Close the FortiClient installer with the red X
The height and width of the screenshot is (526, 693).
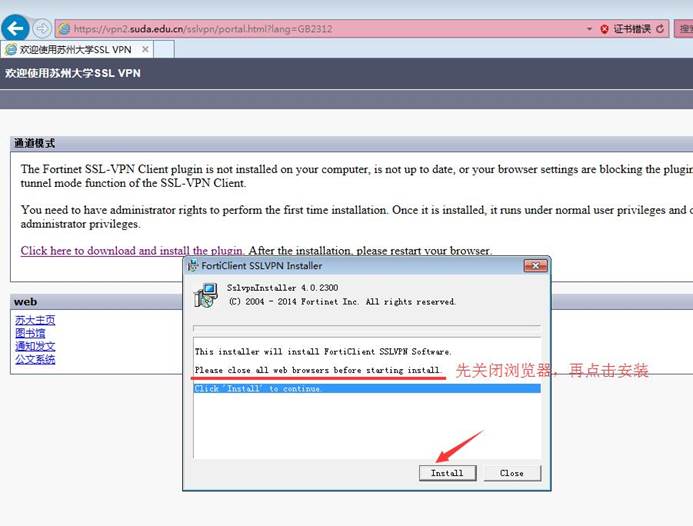[x=538, y=266]
